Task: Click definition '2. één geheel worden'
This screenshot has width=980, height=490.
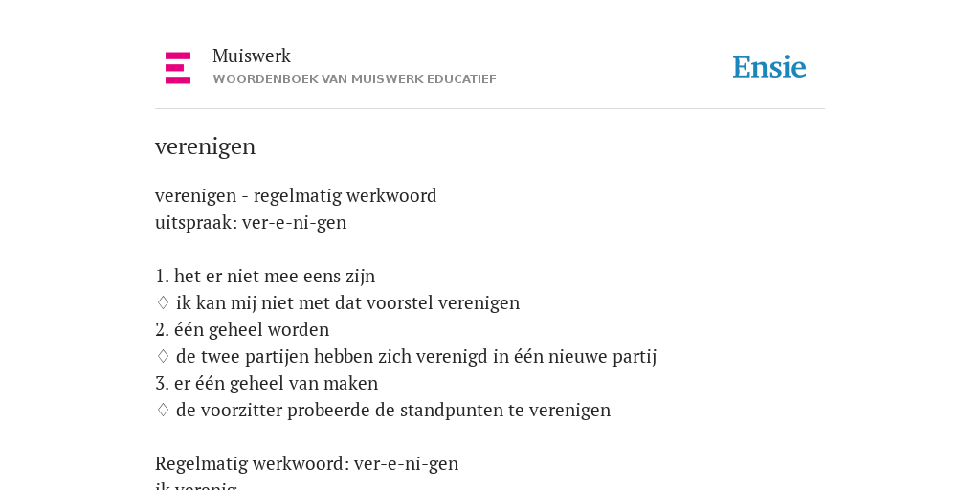Action: coord(242,330)
